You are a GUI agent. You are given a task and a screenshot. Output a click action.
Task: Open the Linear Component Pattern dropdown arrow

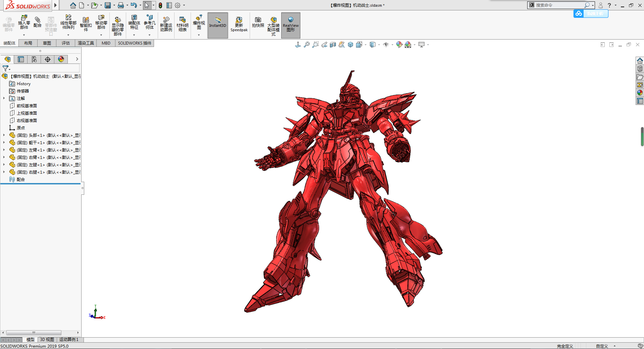point(68,35)
